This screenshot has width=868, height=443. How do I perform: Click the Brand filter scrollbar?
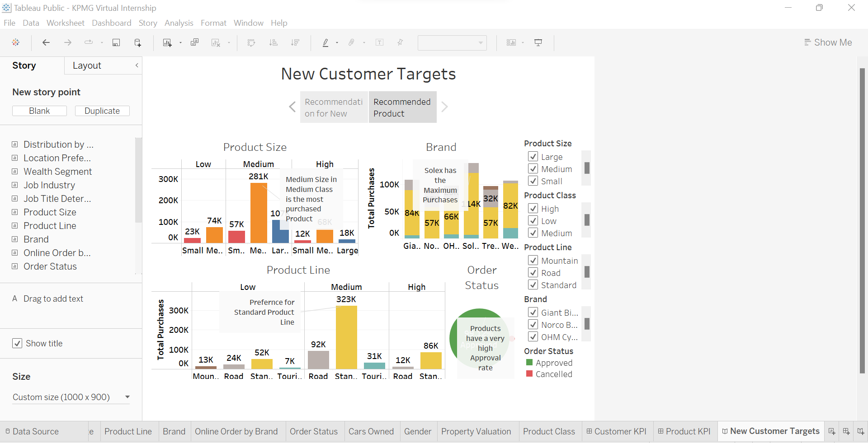(x=587, y=324)
